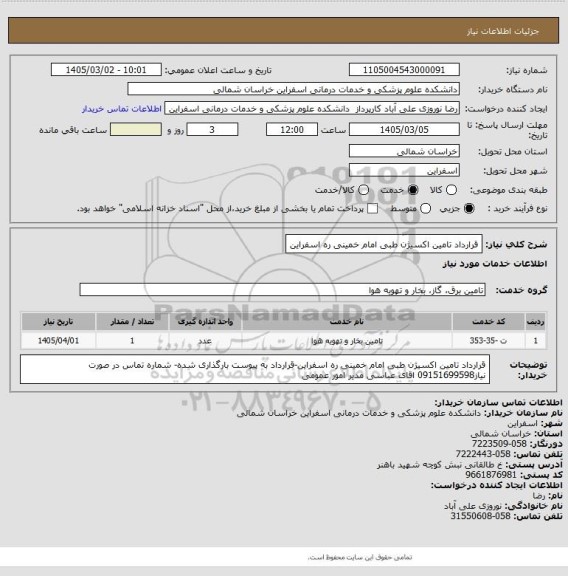Click the service group field
568x576 pixels.
283,290
